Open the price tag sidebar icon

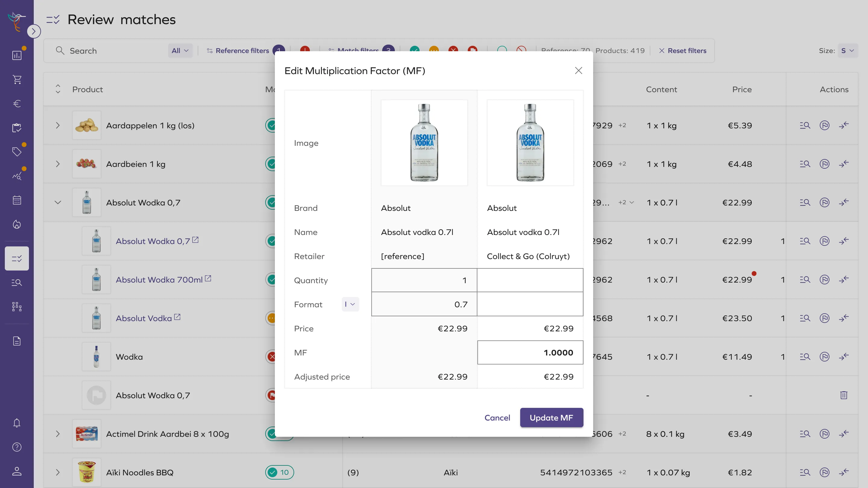point(17,152)
